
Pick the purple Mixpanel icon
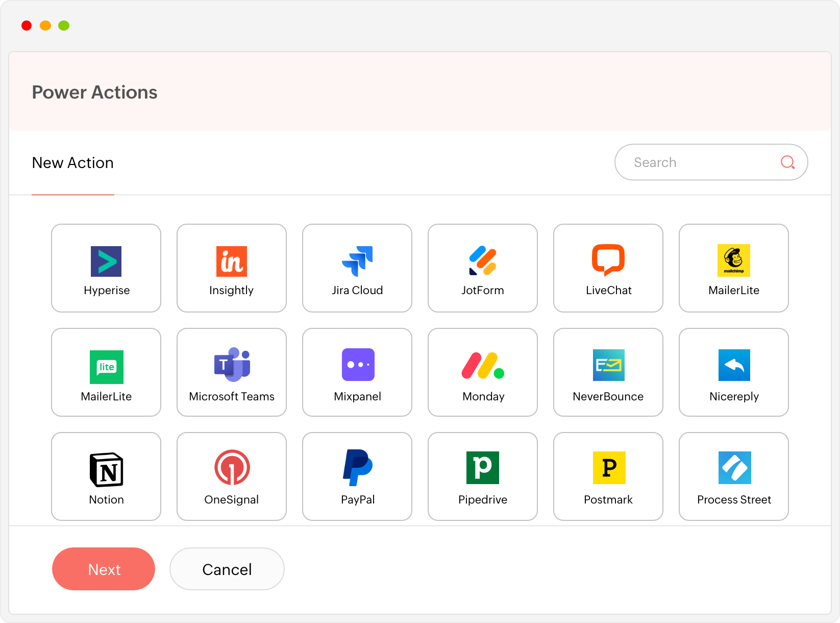[x=358, y=365]
